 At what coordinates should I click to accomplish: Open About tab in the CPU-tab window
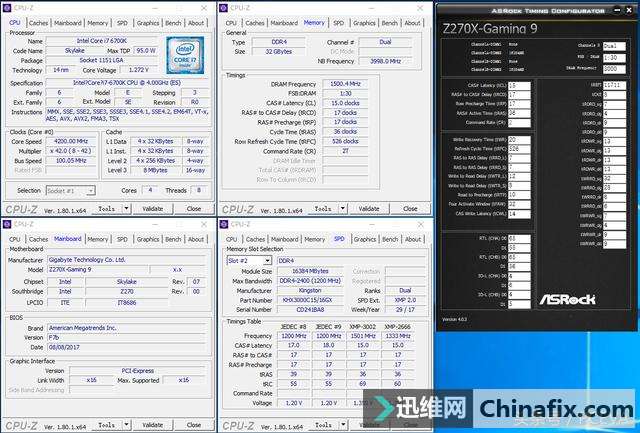[196, 23]
